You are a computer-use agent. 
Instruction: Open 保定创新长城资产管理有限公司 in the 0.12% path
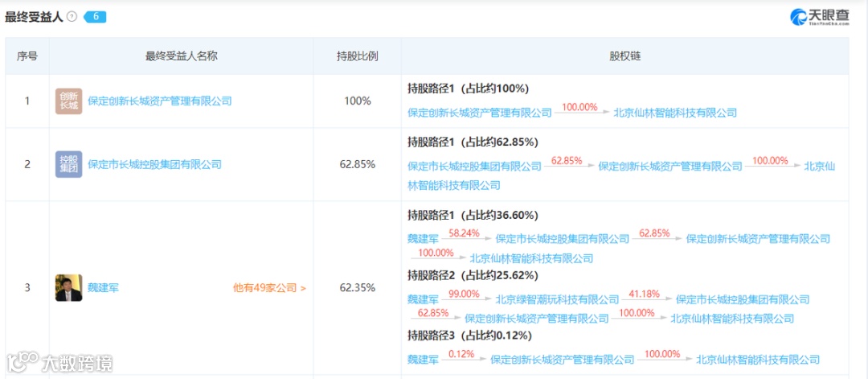pyautogui.click(x=563, y=360)
